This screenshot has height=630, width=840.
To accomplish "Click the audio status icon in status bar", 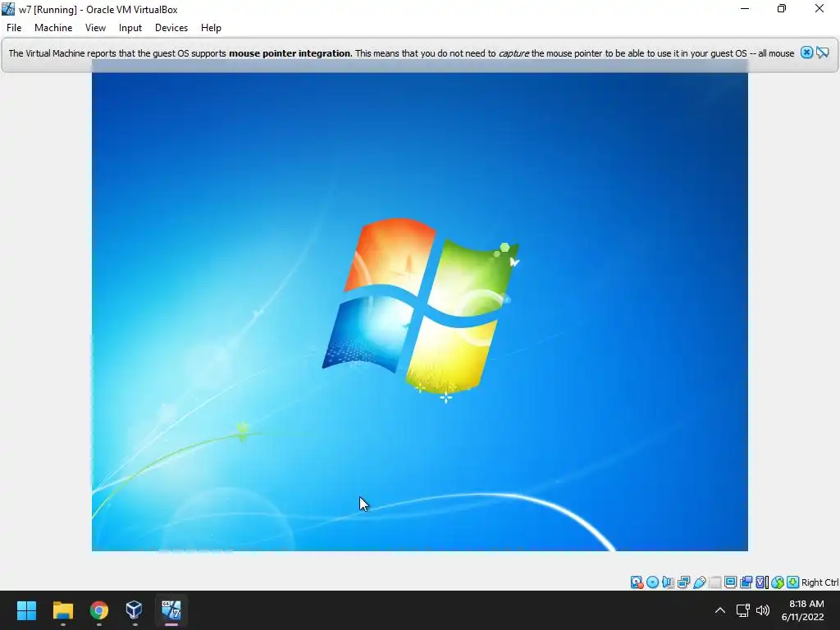I will point(668,582).
